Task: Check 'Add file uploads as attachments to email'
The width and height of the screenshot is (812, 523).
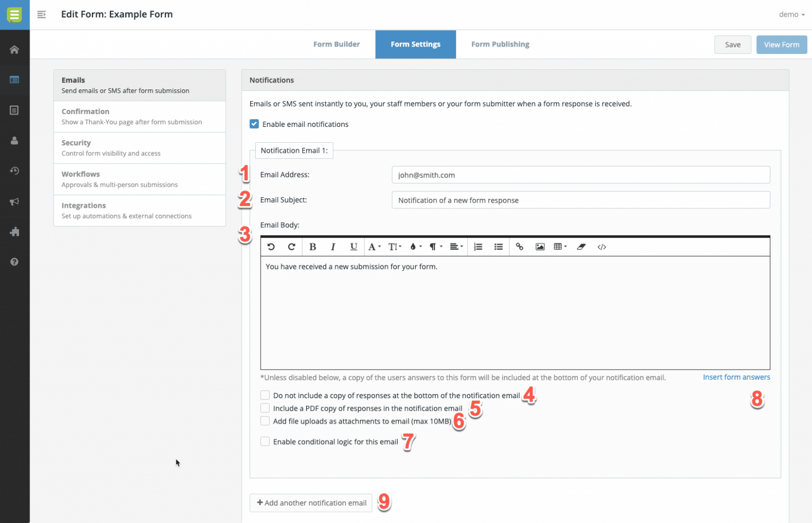Action: tap(265, 420)
